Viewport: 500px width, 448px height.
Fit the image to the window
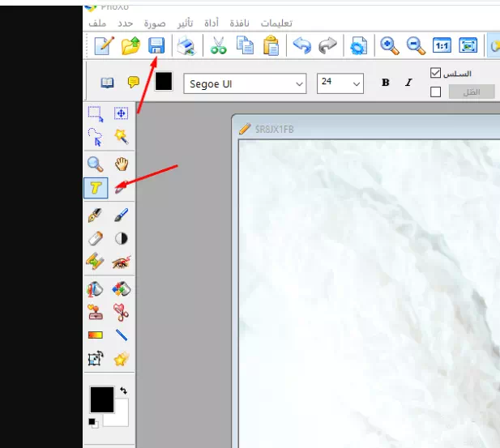[x=468, y=45]
